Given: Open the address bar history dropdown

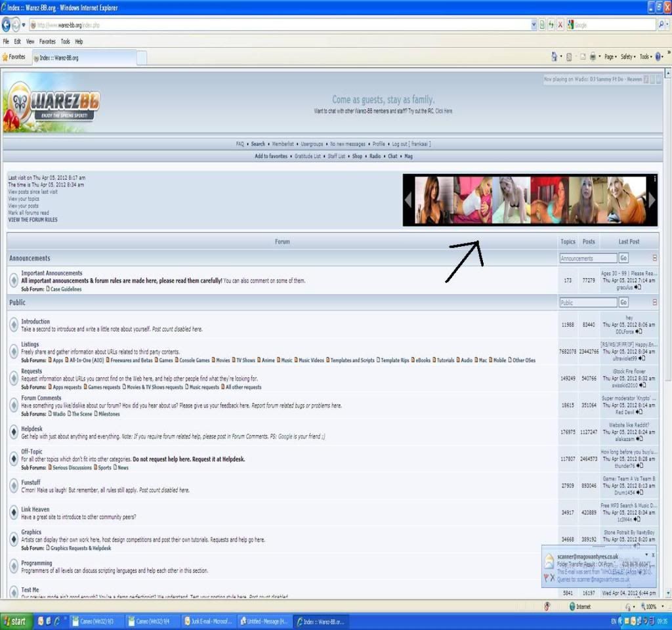Looking at the screenshot, I should (x=534, y=25).
